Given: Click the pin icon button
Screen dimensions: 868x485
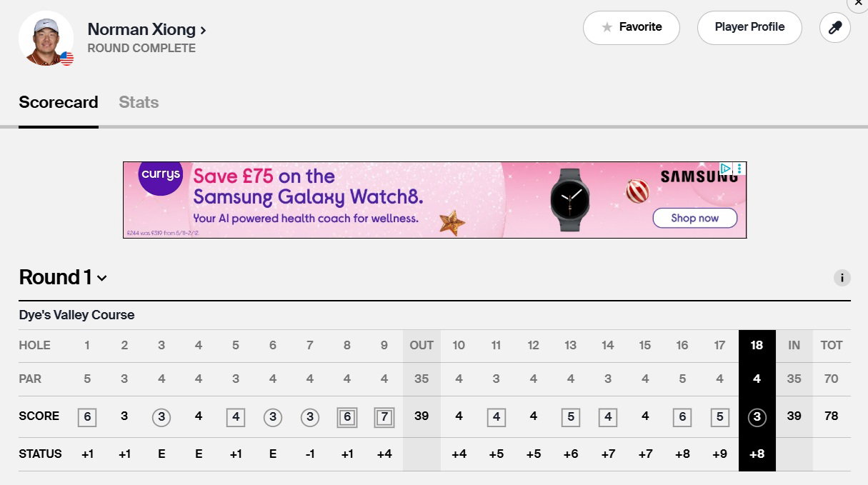Looking at the screenshot, I should 834,28.
